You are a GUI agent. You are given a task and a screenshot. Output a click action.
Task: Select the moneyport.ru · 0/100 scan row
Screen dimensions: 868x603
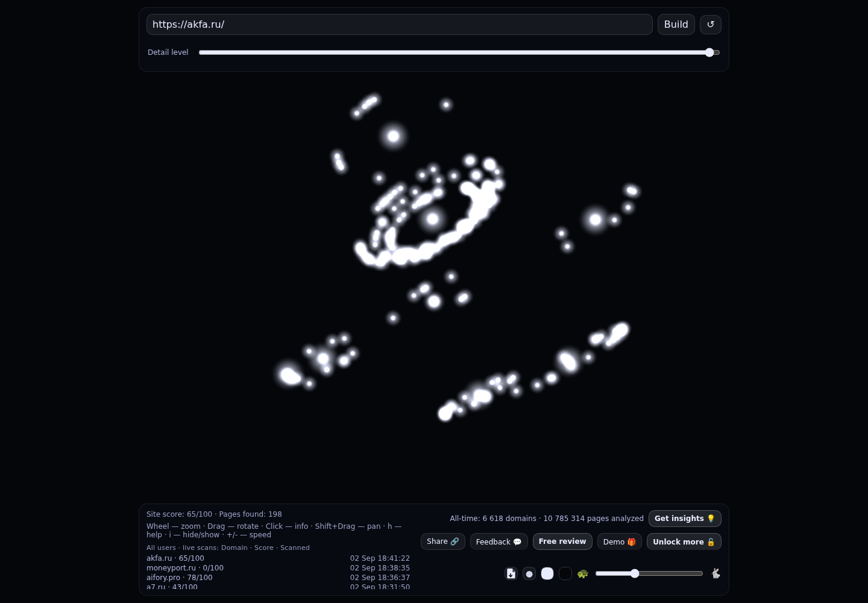[x=278, y=568]
